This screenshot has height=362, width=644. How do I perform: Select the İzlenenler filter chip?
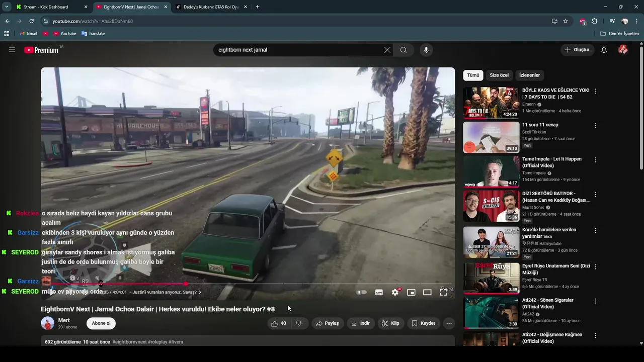[529, 75]
